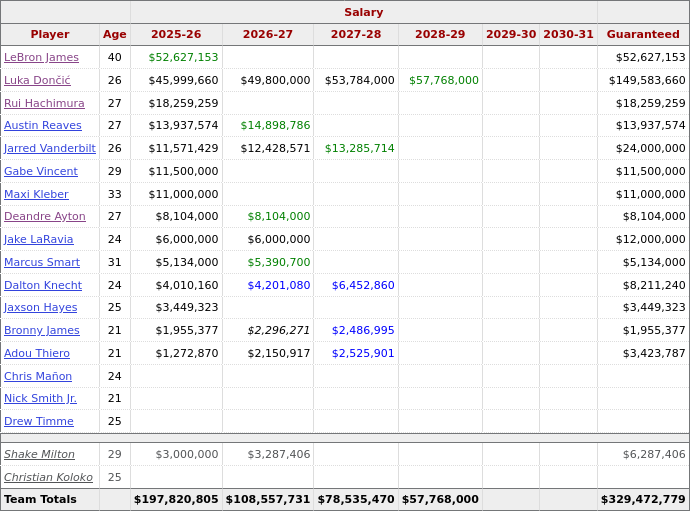
Task: Open Dalton Knecht player page
Action: coord(43,285)
